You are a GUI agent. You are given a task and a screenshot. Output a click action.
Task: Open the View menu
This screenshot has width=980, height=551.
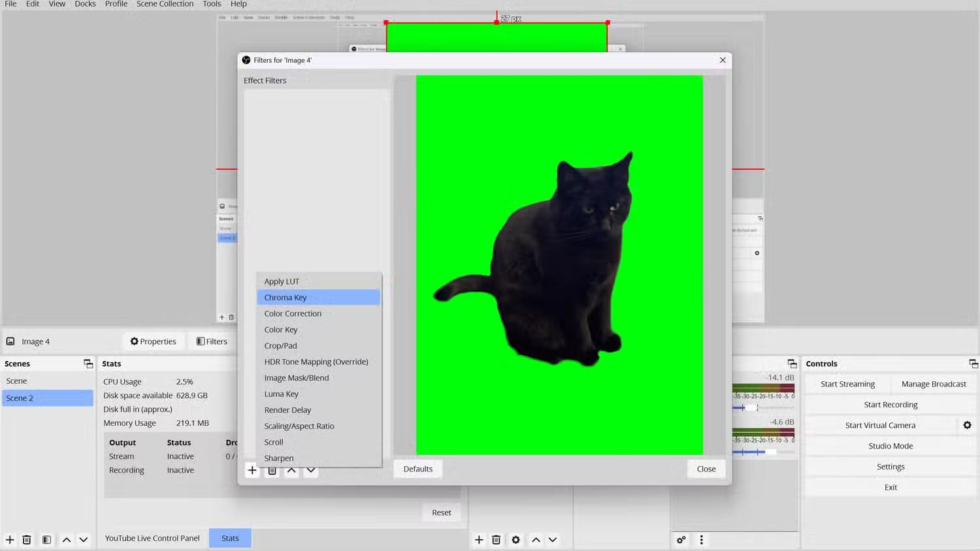[57, 4]
